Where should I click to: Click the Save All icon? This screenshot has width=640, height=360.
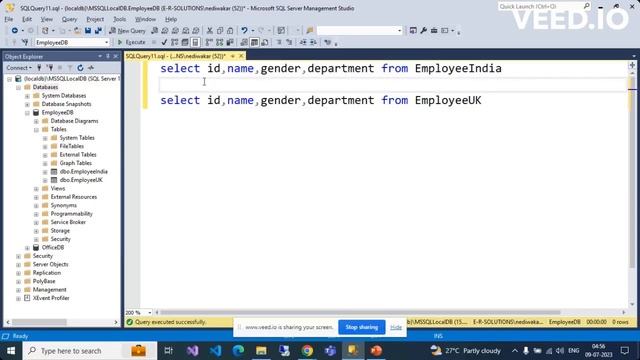click(98, 31)
